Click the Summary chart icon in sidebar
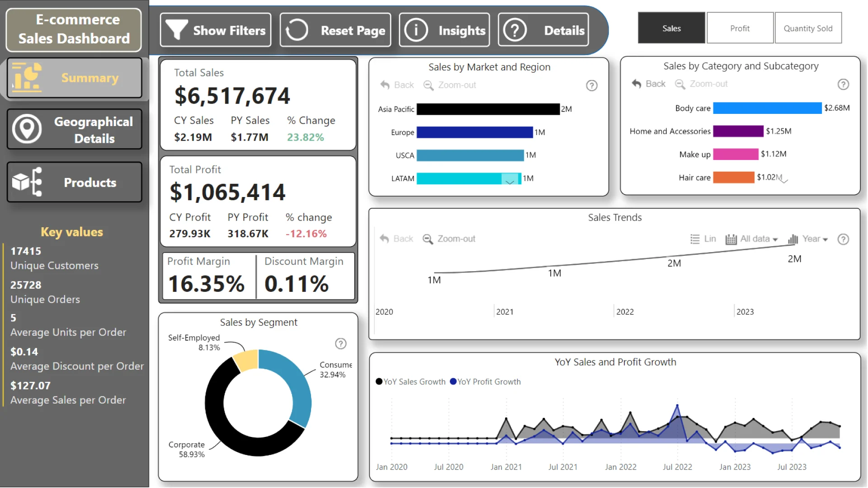The height and width of the screenshot is (488, 868). pos(27,77)
